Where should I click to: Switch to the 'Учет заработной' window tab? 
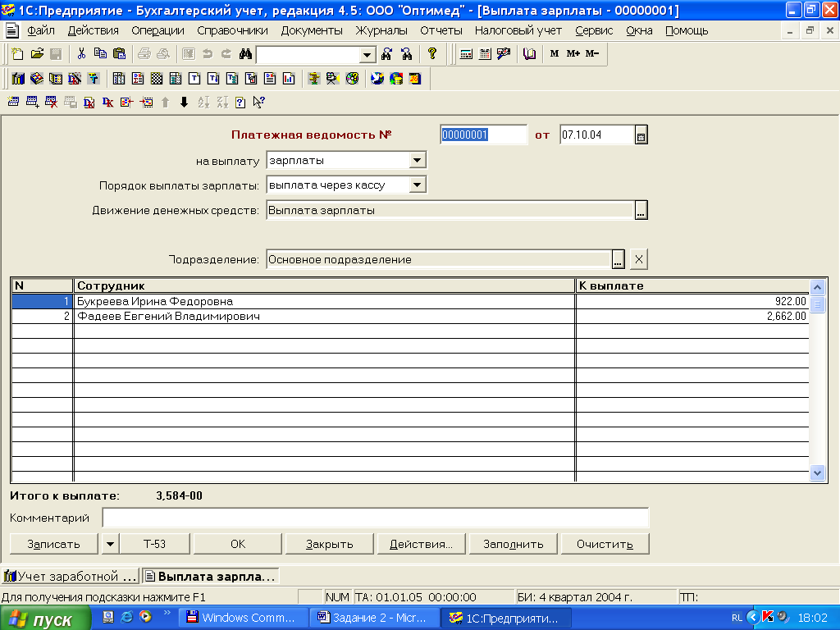pyautogui.click(x=71, y=576)
